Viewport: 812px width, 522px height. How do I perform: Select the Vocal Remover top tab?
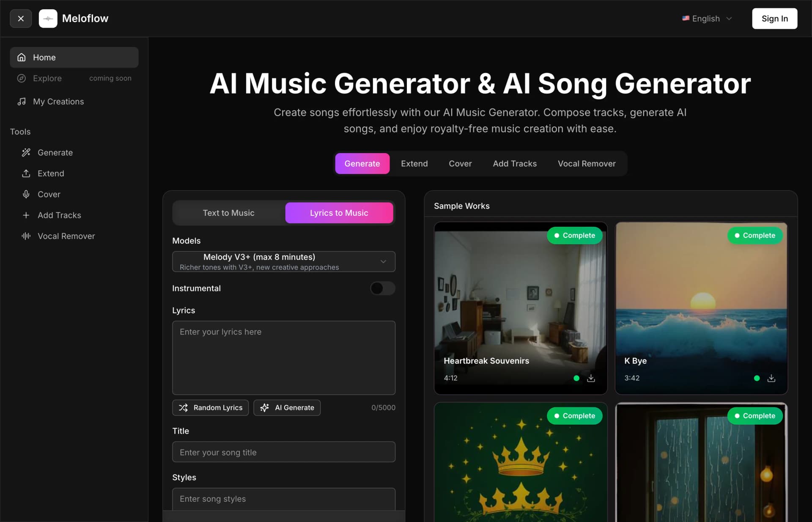pyautogui.click(x=586, y=164)
